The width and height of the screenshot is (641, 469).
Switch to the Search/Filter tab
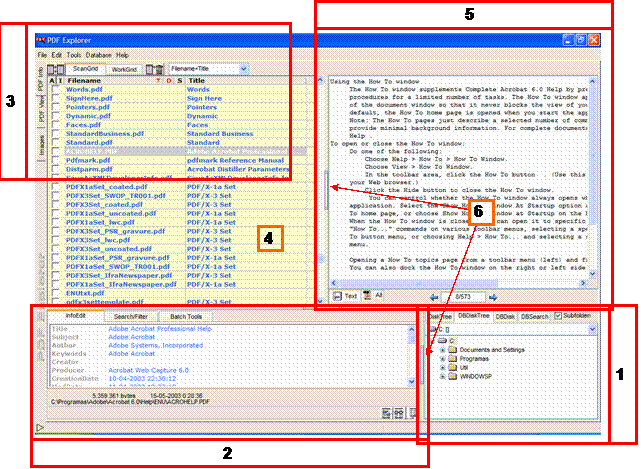point(133,316)
